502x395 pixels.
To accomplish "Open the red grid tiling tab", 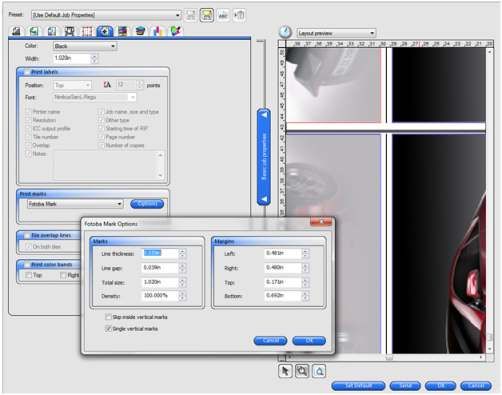I will click(87, 31).
